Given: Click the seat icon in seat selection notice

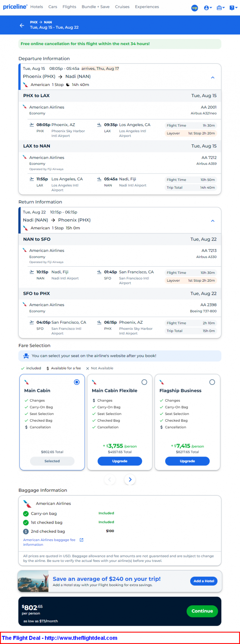Looking at the screenshot, I should [26, 356].
